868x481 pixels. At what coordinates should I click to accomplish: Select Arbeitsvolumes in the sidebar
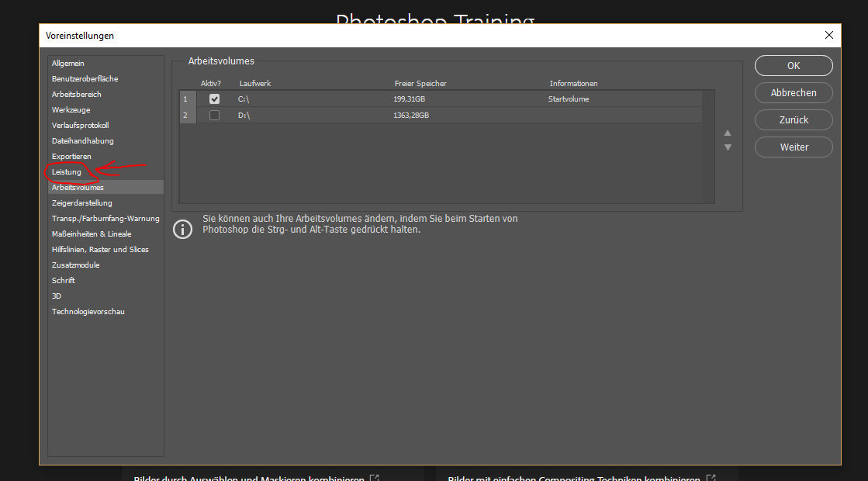coord(105,187)
